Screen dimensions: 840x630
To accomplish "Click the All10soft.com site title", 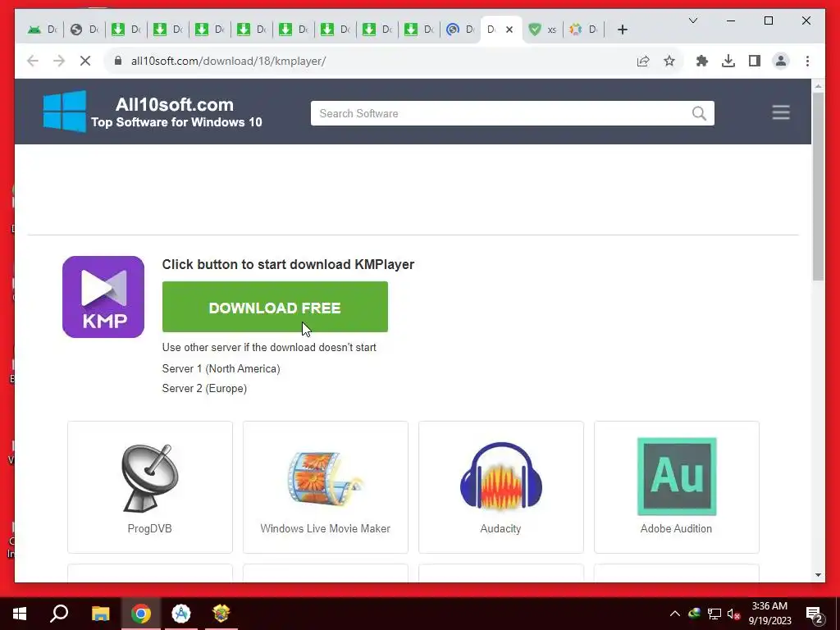I will click(174, 104).
